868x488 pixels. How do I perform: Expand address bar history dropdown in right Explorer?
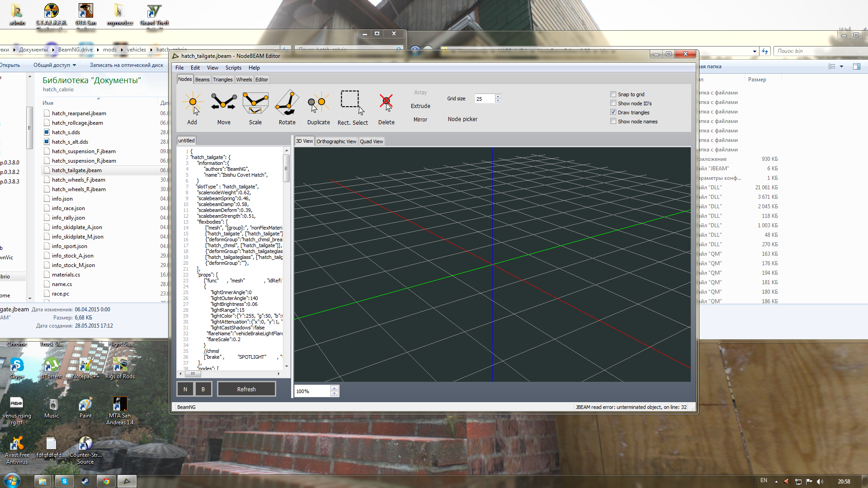point(755,52)
